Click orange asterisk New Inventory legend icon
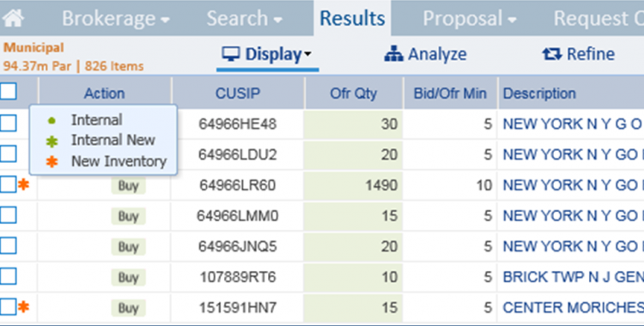Viewport: 644px width, 326px height. tap(52, 162)
